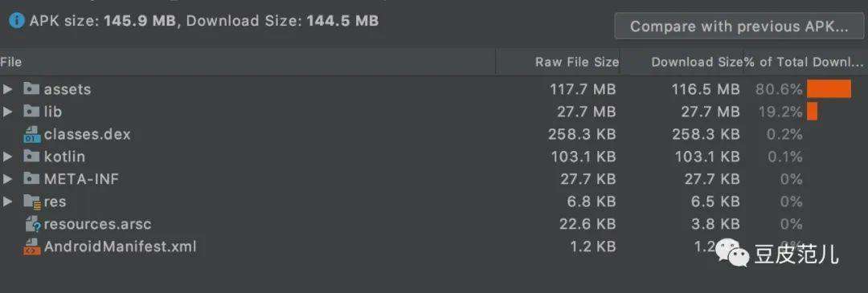Click the lib folder icon
Viewport: 868px width, 293px height.
(31, 111)
